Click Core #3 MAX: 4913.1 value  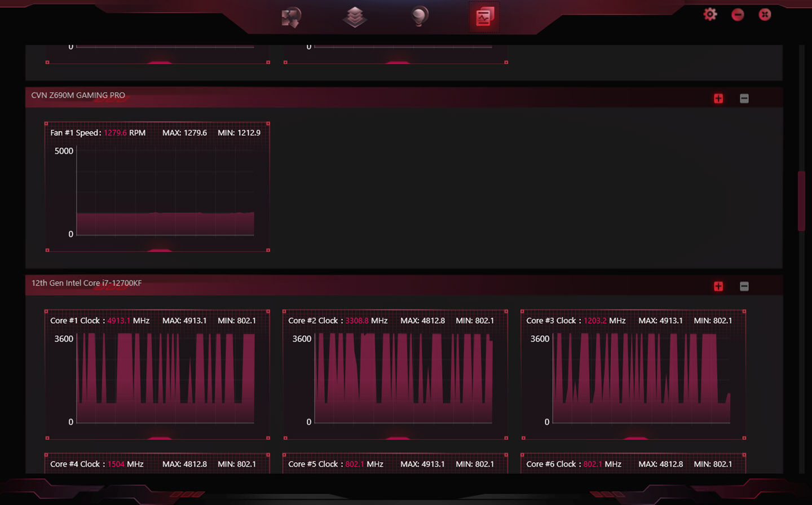[660, 320]
